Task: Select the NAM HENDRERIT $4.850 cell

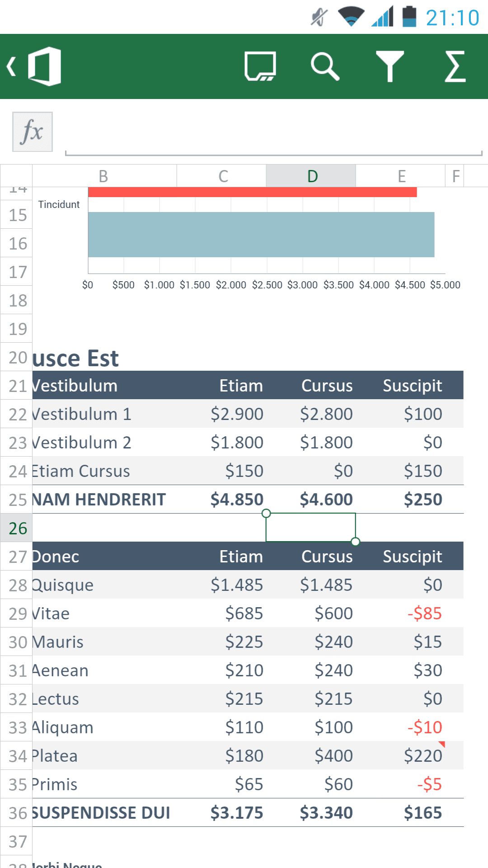Action: click(221, 500)
